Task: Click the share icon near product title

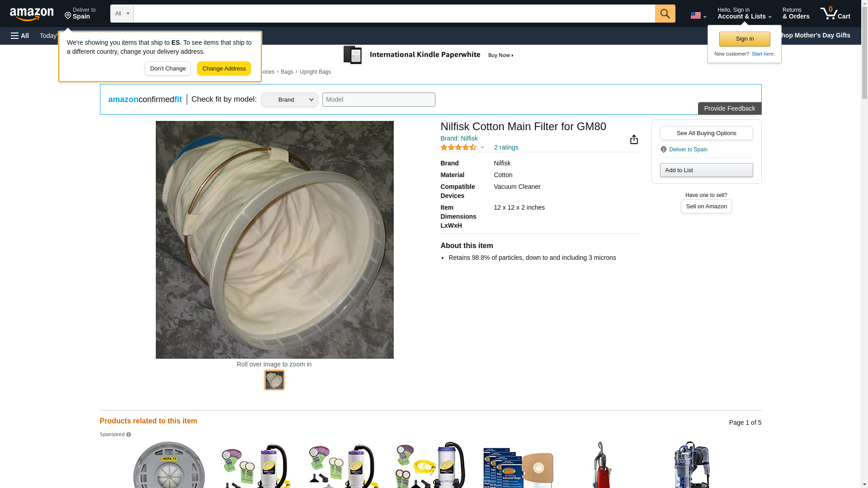Action: [634, 140]
